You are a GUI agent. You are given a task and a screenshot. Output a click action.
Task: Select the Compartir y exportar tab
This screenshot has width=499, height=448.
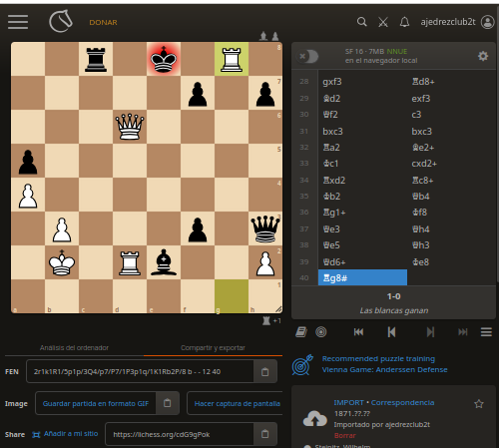point(213,348)
